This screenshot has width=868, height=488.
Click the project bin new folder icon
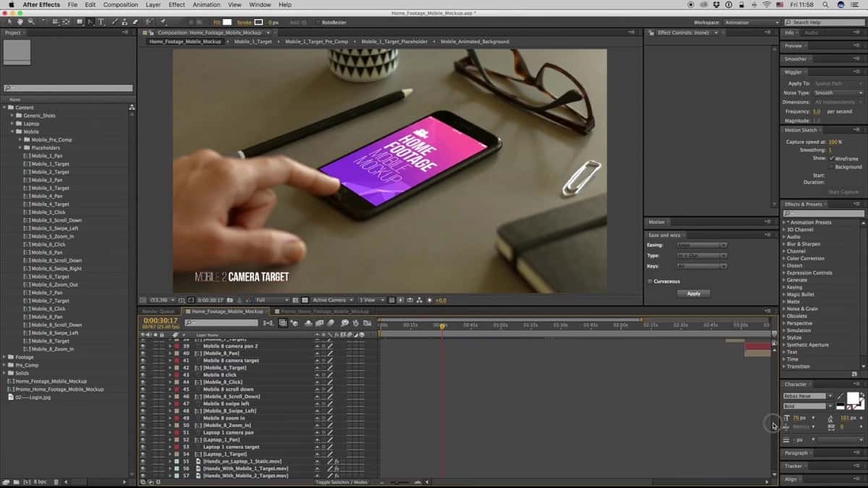16,481
